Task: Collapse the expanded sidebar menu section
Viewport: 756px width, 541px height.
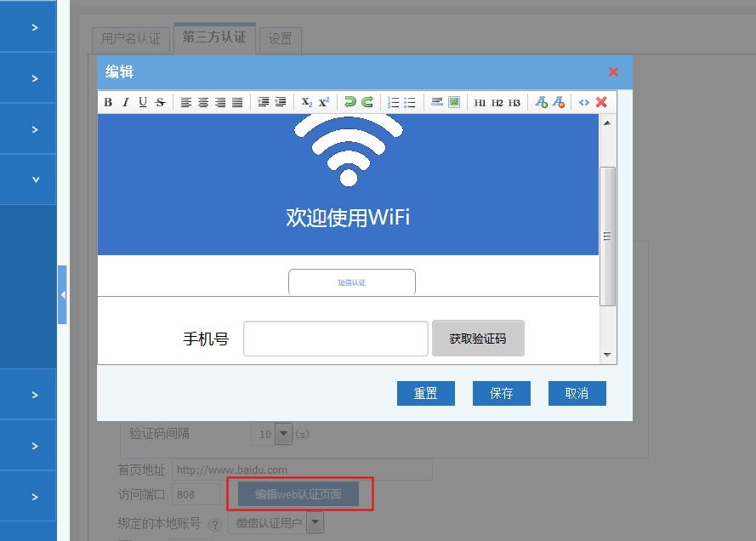Action: coord(35,179)
